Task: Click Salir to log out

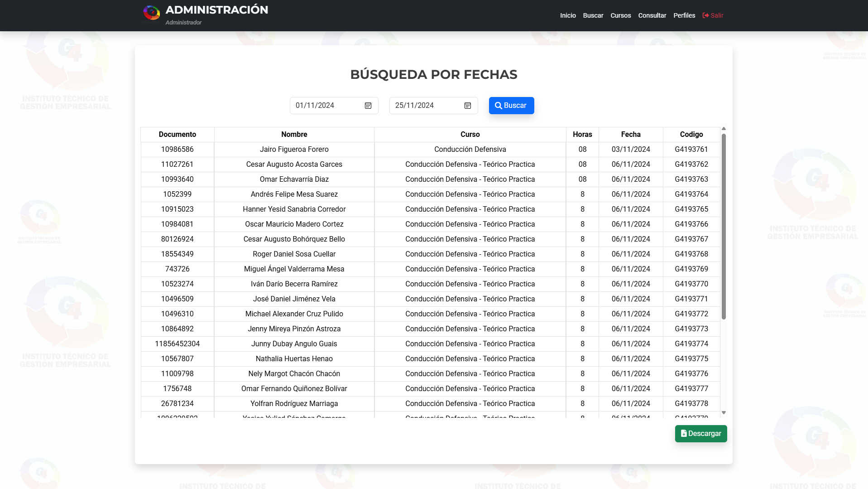Action: click(x=713, y=15)
